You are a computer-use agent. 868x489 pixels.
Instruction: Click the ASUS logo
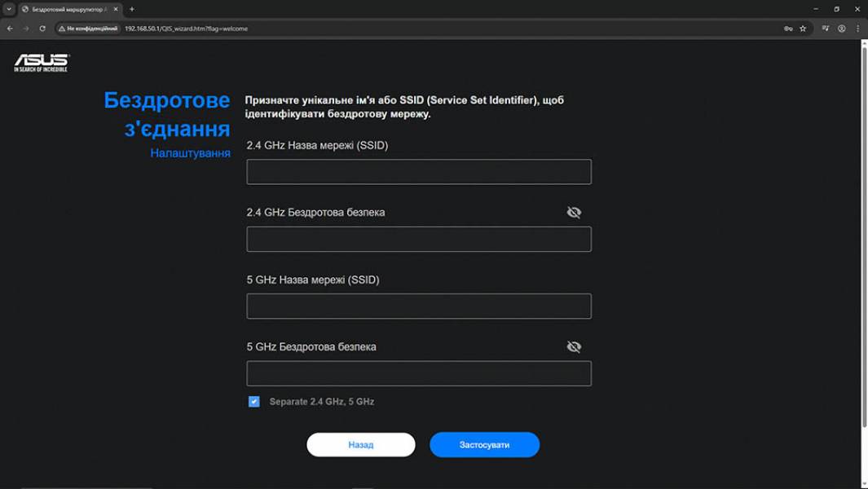[x=42, y=63]
